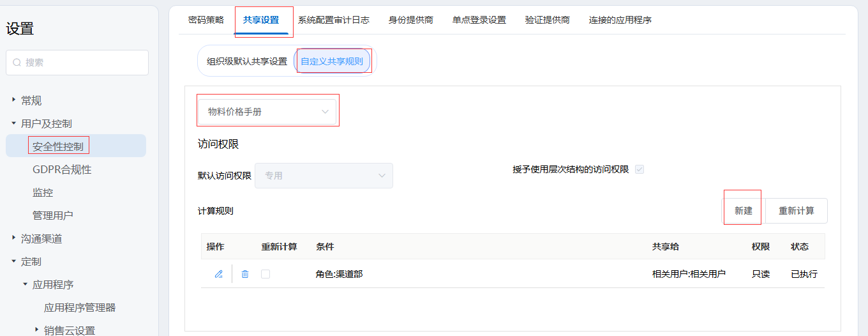Tick the 重新计算 checkbox in rule row
This screenshot has height=336, width=868.
tap(266, 274)
